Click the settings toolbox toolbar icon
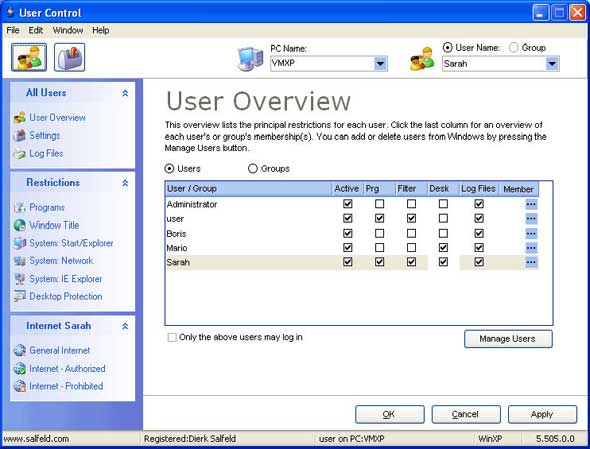 click(x=70, y=57)
